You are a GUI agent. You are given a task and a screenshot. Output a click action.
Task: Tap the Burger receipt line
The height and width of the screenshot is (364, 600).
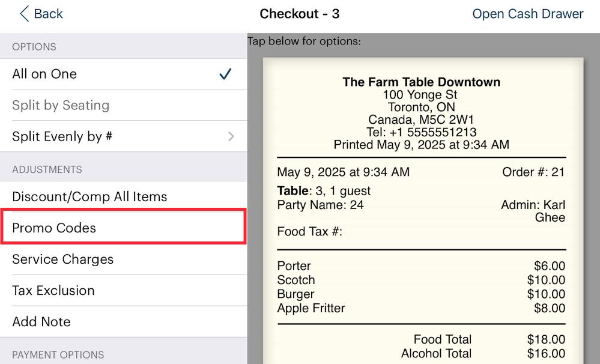point(296,294)
